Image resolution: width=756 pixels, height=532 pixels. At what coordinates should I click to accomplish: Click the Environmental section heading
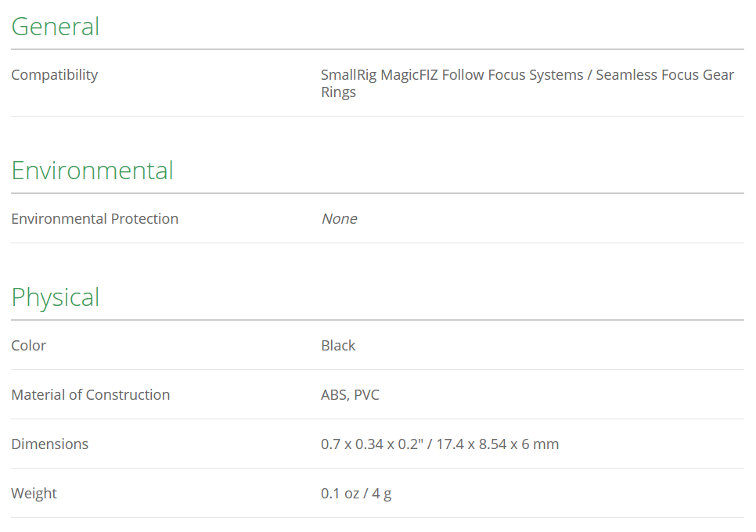92,171
